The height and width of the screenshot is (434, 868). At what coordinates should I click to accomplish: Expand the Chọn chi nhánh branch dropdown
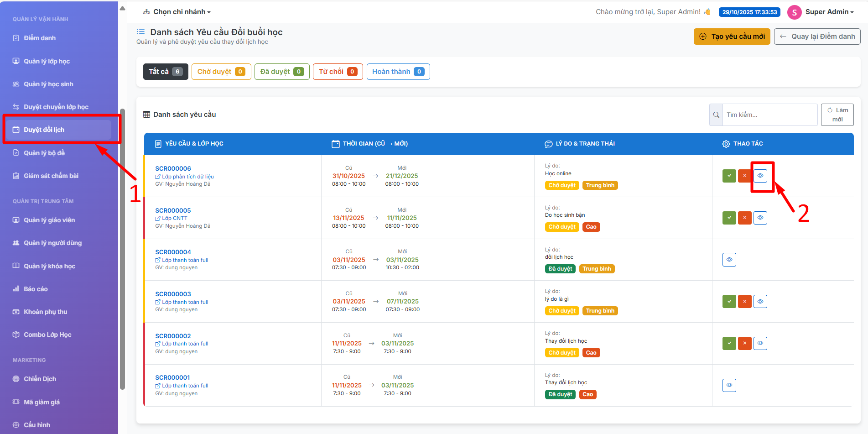tap(177, 12)
